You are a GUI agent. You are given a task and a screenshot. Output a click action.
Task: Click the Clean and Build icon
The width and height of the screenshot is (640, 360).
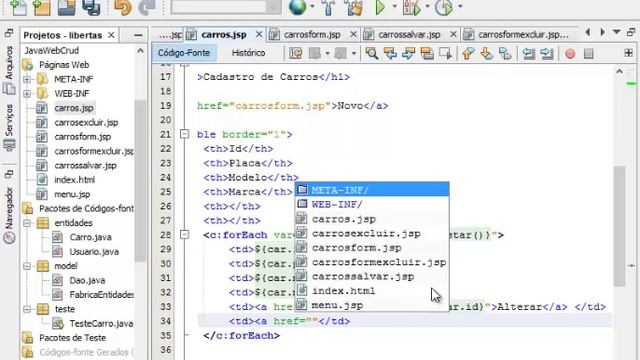[354, 7]
